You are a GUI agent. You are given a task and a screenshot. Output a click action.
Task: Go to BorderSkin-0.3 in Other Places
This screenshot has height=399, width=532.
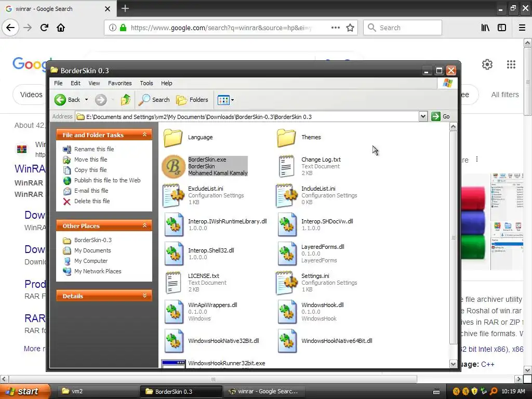[92, 240]
